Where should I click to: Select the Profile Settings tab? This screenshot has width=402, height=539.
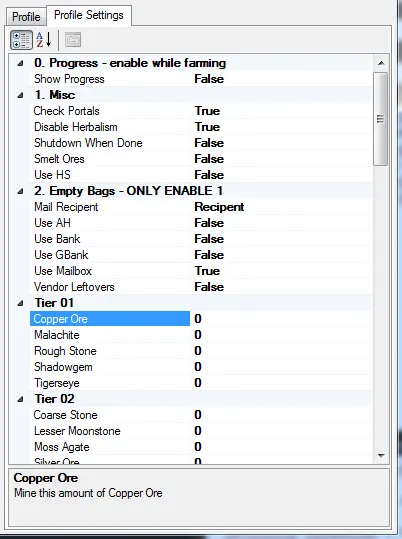89,15
